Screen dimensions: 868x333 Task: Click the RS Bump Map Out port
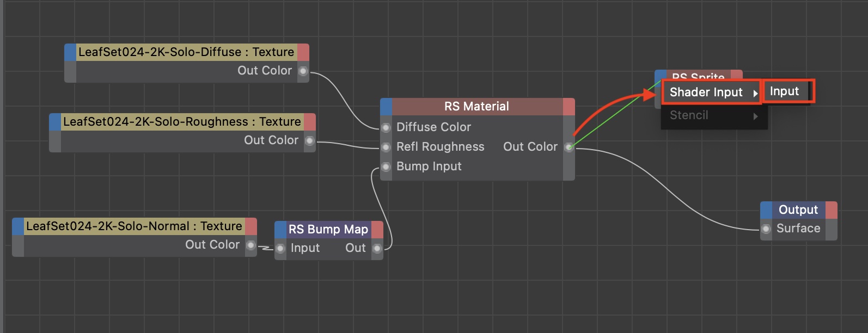pos(377,249)
